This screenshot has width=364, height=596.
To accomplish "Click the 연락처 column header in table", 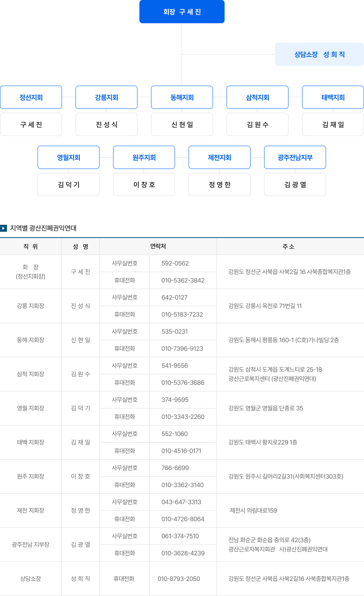I will (x=158, y=246).
